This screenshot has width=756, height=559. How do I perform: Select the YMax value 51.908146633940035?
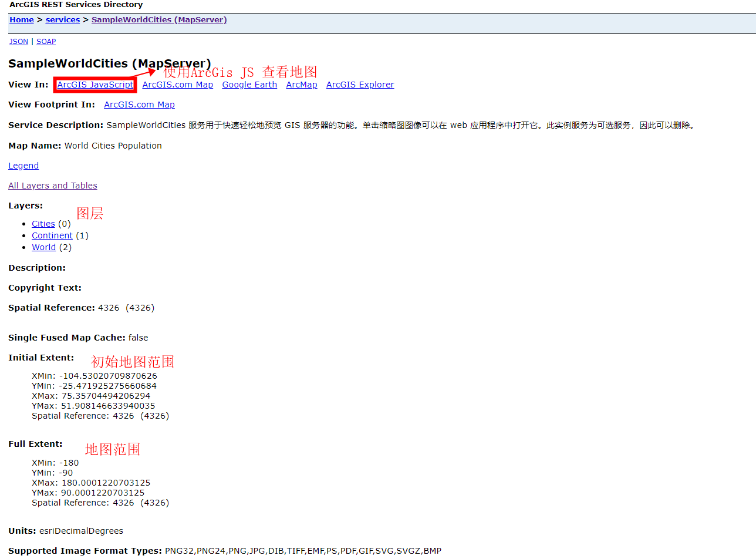(x=108, y=406)
